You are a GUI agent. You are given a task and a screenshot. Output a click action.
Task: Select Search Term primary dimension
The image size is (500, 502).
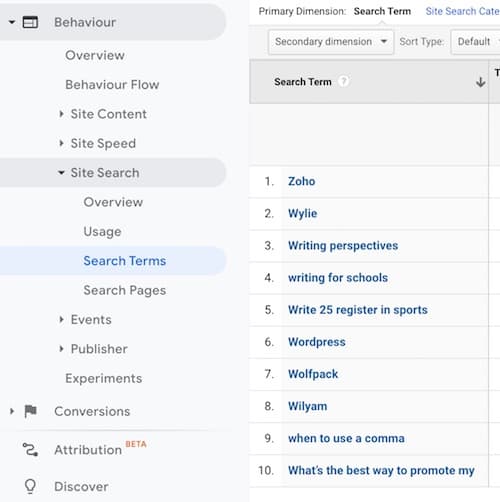tap(382, 11)
